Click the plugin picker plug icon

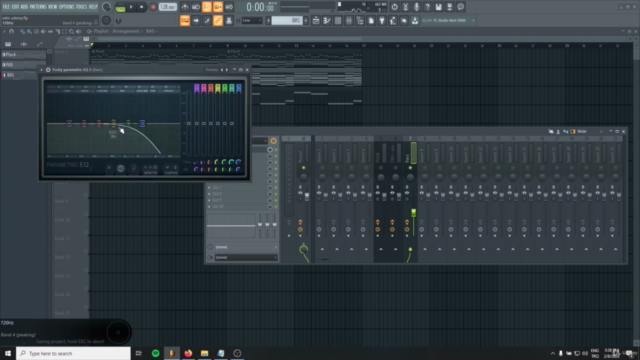pos(382,20)
